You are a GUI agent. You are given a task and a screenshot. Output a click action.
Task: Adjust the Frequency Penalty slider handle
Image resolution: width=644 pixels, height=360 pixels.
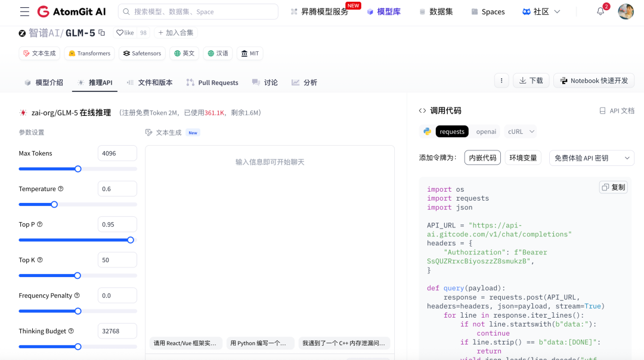click(x=78, y=311)
